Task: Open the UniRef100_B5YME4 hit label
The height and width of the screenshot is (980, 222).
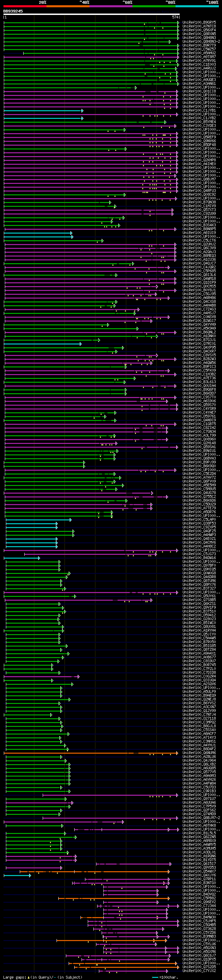Action: [x=199, y=122]
